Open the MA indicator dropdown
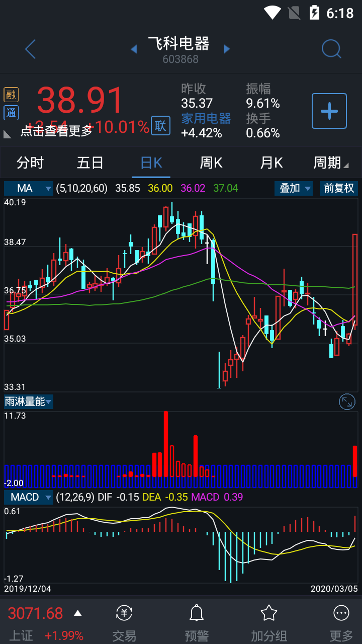The width and height of the screenshot is (362, 644). click(29, 188)
